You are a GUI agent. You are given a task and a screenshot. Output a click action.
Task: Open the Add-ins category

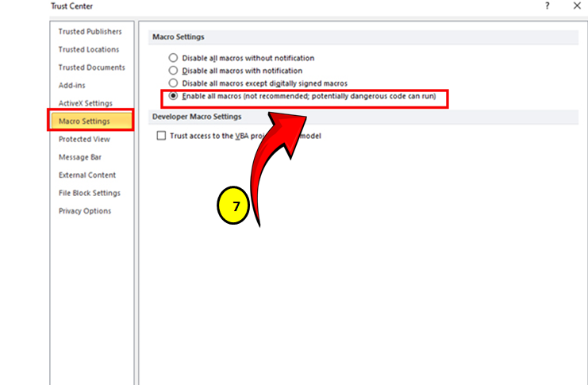pyautogui.click(x=72, y=85)
